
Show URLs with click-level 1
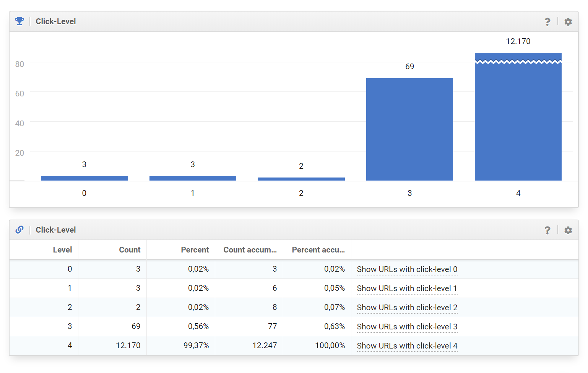(x=407, y=288)
